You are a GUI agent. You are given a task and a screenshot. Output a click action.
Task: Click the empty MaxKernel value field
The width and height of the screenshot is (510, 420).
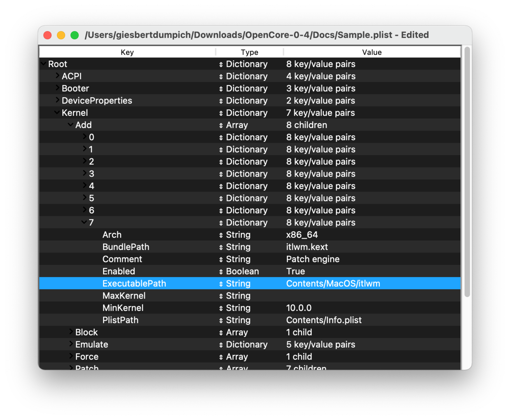click(x=373, y=296)
